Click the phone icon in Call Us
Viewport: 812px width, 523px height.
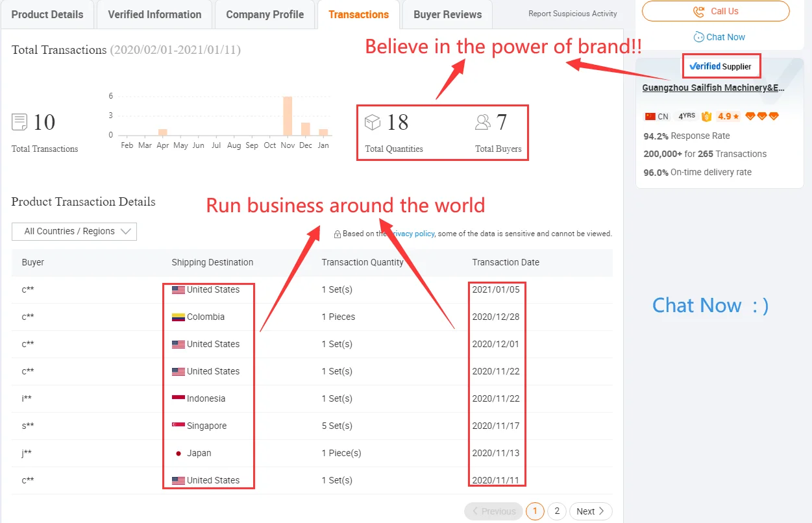coord(699,11)
